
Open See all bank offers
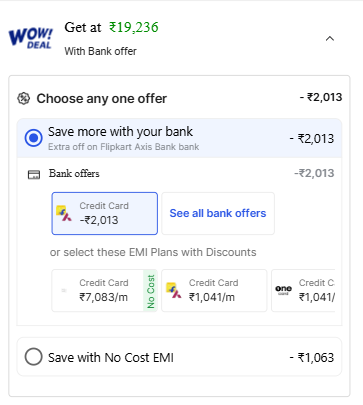click(218, 213)
